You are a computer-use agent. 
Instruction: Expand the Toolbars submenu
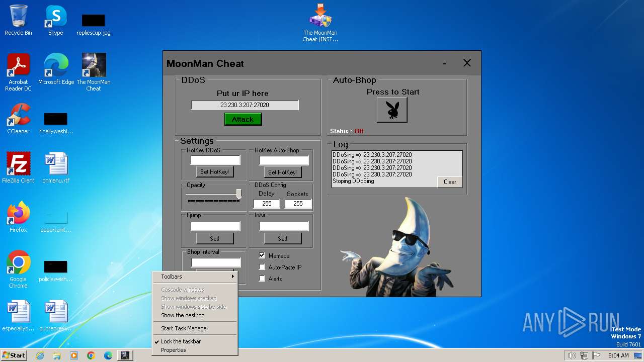(x=195, y=277)
